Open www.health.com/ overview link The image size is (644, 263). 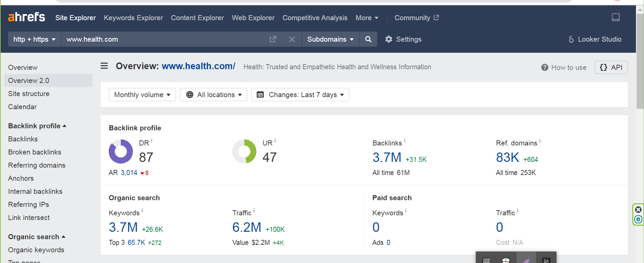click(x=199, y=66)
